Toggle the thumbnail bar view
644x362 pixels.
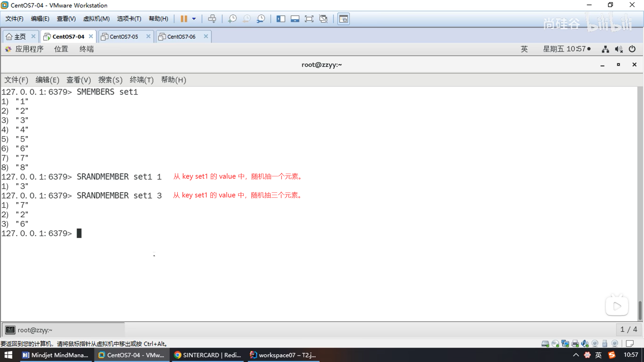tap(295, 19)
